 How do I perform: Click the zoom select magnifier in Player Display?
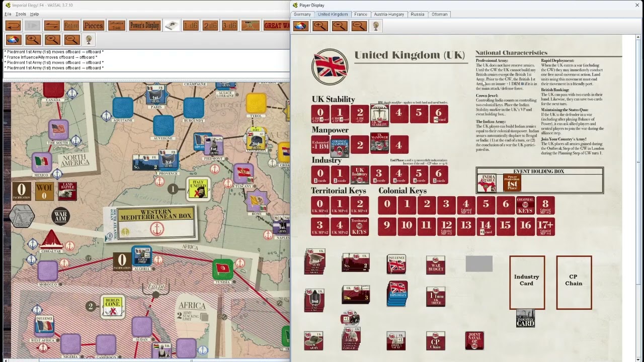tap(340, 26)
